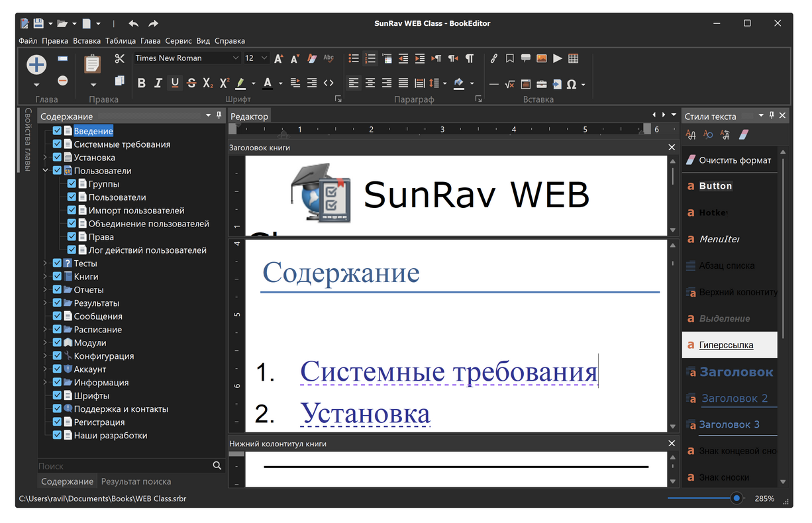Delete chapter using the red minus icon
This screenshot has width=812, height=523.
point(62,81)
